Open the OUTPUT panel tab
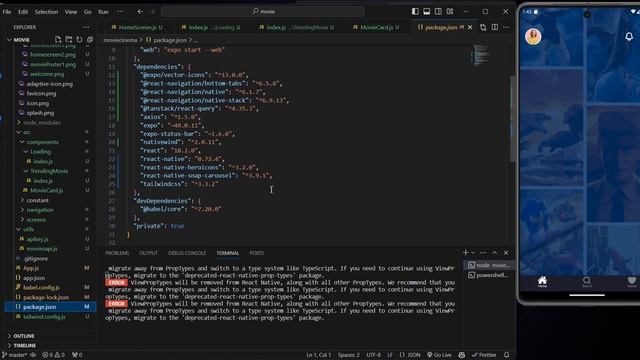 pyautogui.click(x=149, y=253)
